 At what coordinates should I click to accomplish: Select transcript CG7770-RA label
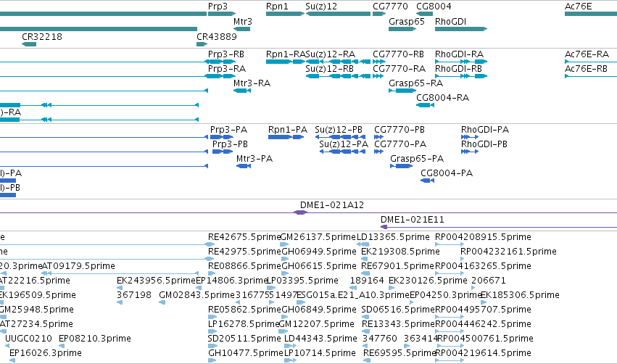click(x=399, y=68)
